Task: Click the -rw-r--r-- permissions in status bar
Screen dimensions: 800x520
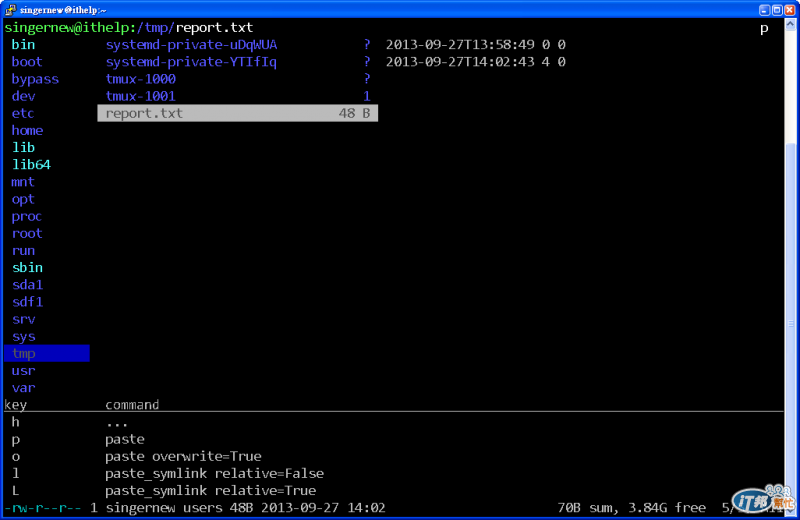Action: pyautogui.click(x=43, y=508)
